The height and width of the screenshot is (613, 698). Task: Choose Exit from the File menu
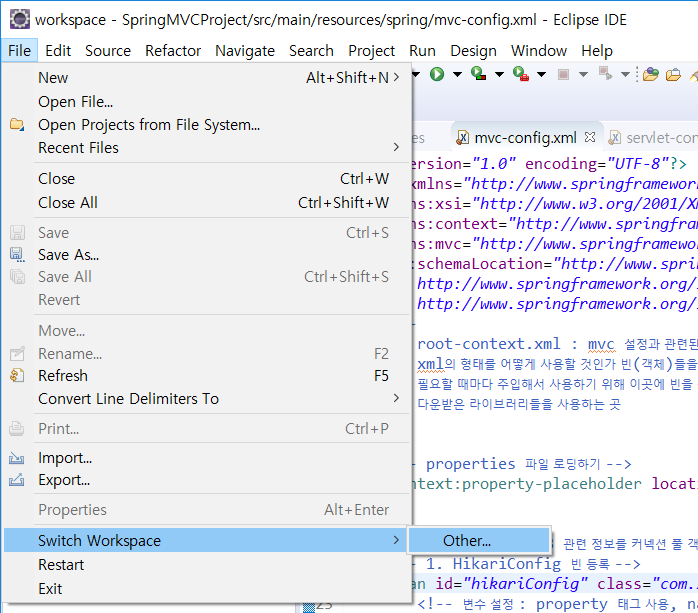point(207,589)
